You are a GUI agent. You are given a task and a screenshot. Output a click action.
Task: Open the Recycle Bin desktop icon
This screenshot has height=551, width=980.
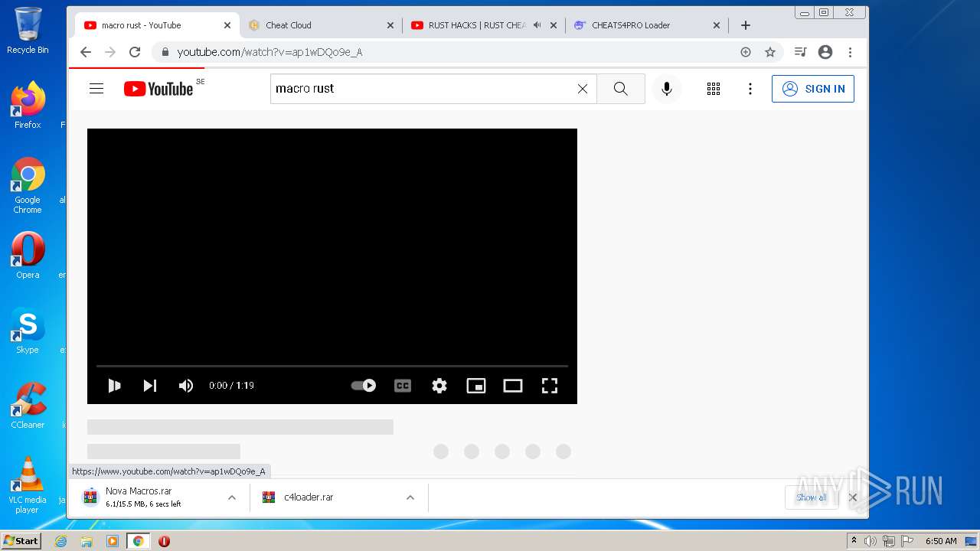tap(28, 31)
